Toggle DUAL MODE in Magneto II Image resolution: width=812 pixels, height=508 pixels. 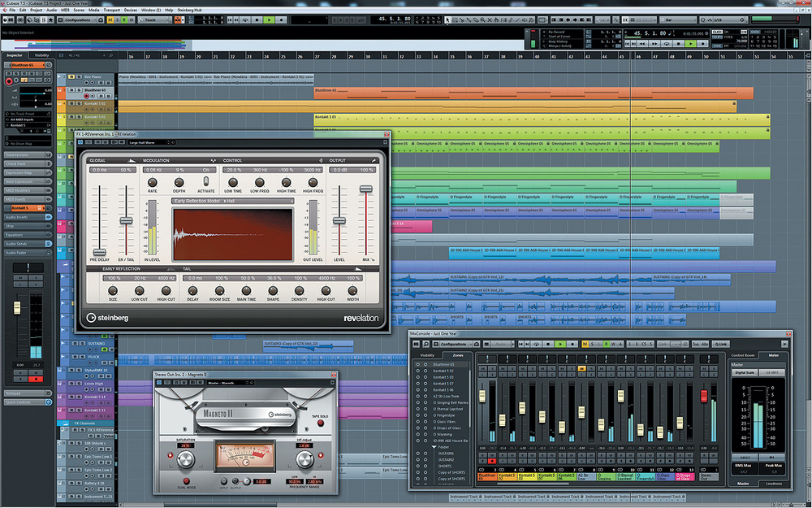pos(187,481)
